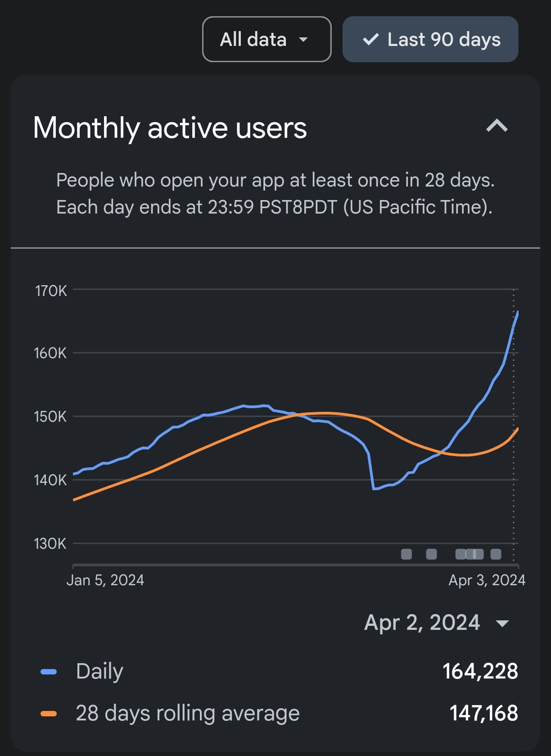
Task: Click the "Monthly active users" heading
Action: click(170, 128)
